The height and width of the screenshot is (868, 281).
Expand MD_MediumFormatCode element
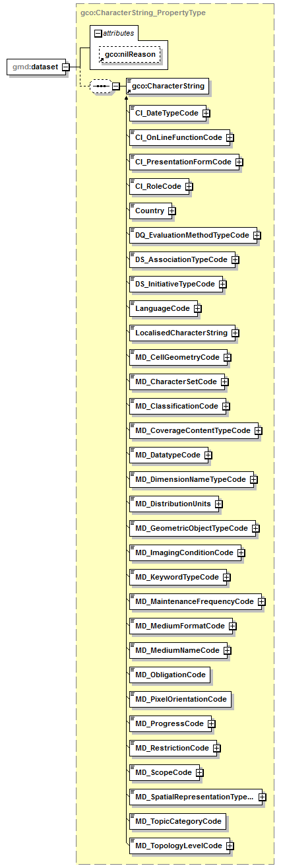click(x=233, y=626)
